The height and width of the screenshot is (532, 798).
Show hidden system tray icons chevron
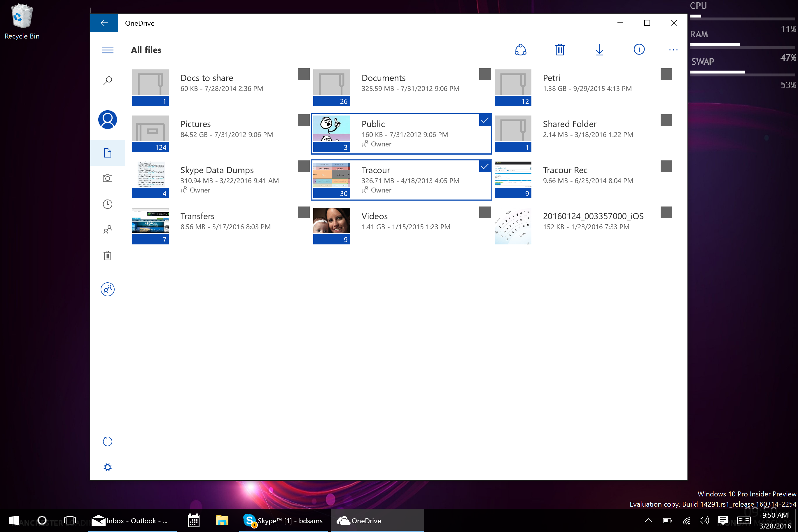point(648,520)
